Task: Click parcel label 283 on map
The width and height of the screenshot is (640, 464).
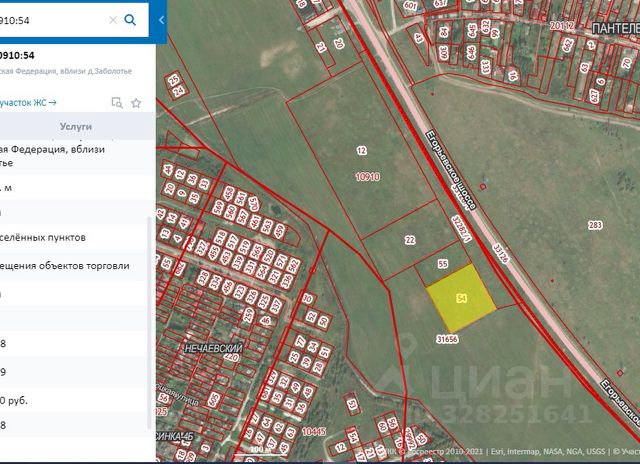Action: 595,225
